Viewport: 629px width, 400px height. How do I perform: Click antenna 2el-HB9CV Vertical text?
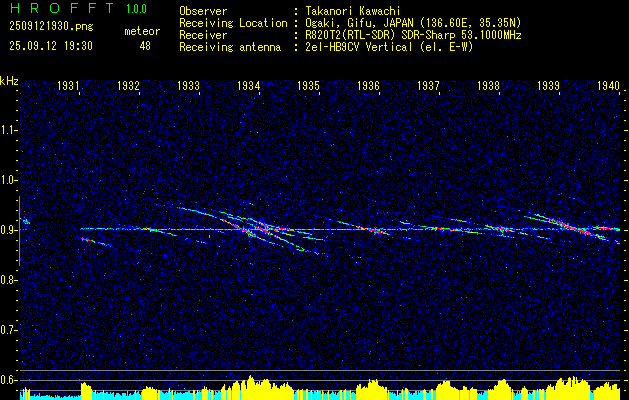[x=389, y=47]
